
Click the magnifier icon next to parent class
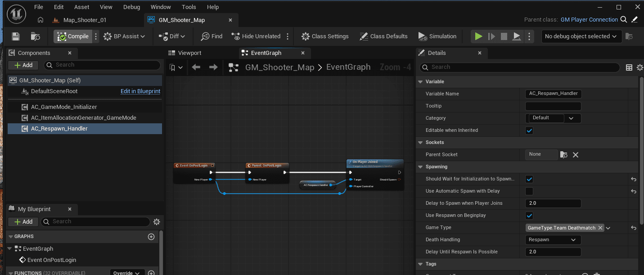click(x=624, y=19)
